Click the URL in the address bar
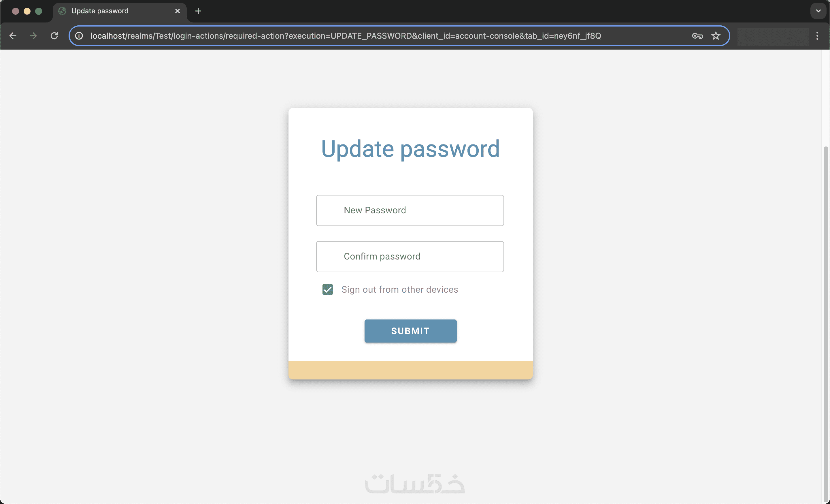Viewport: 830px width, 504px height. click(x=346, y=36)
